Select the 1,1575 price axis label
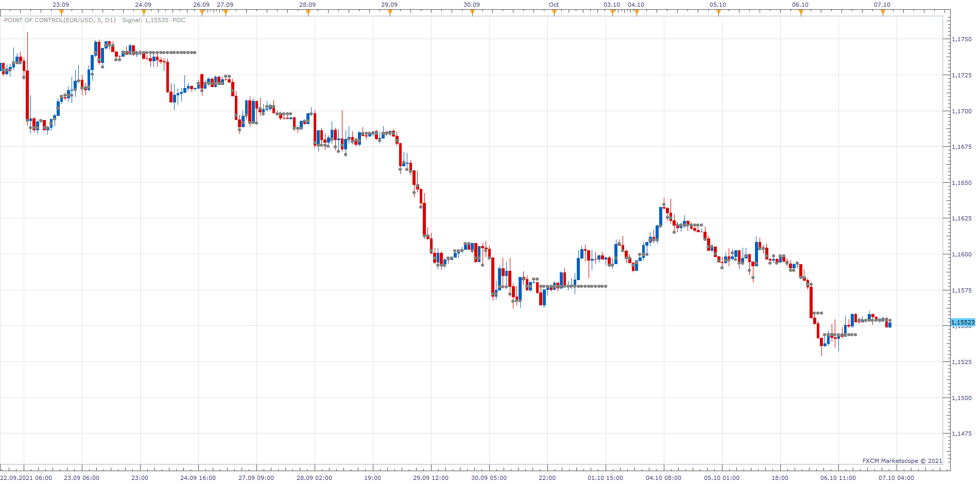980x484 pixels. pos(962,290)
